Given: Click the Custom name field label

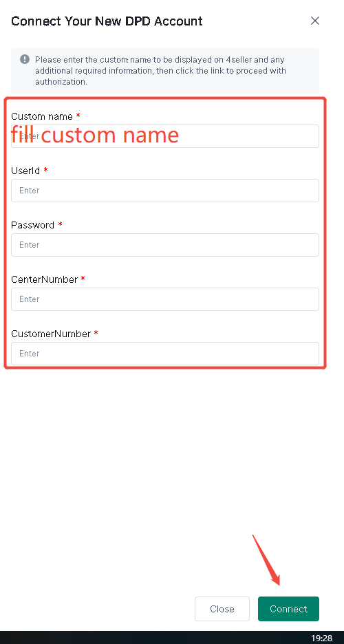Looking at the screenshot, I should click(x=42, y=116).
